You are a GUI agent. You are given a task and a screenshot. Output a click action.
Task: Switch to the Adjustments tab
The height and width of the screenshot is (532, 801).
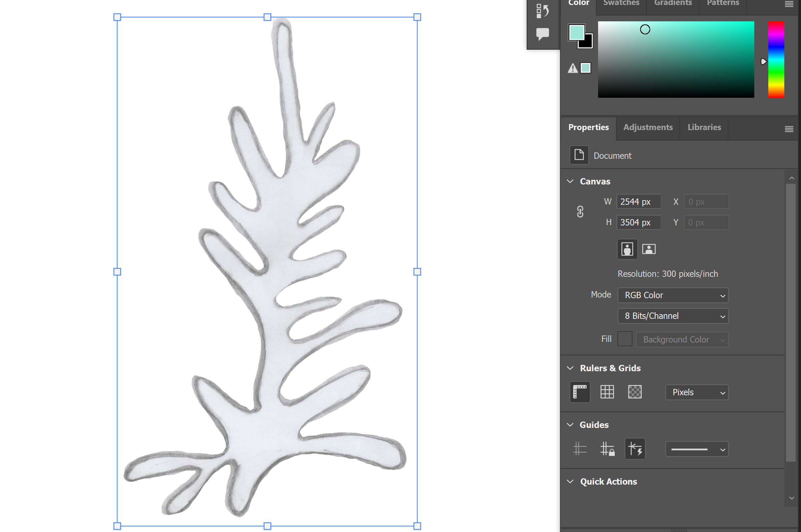(x=647, y=127)
